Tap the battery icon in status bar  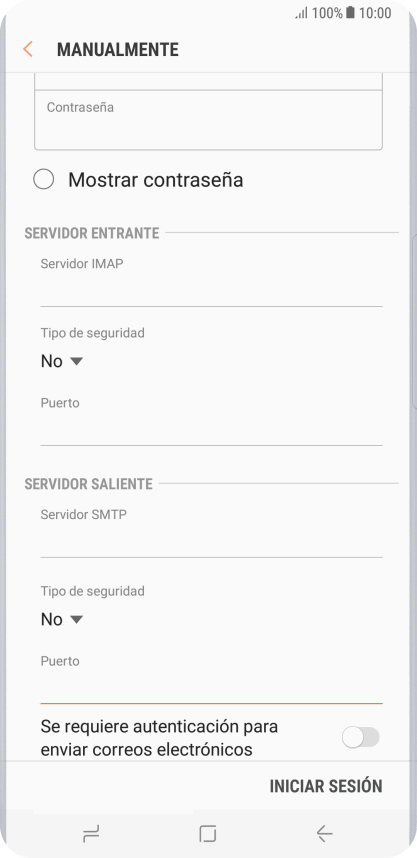350,13
